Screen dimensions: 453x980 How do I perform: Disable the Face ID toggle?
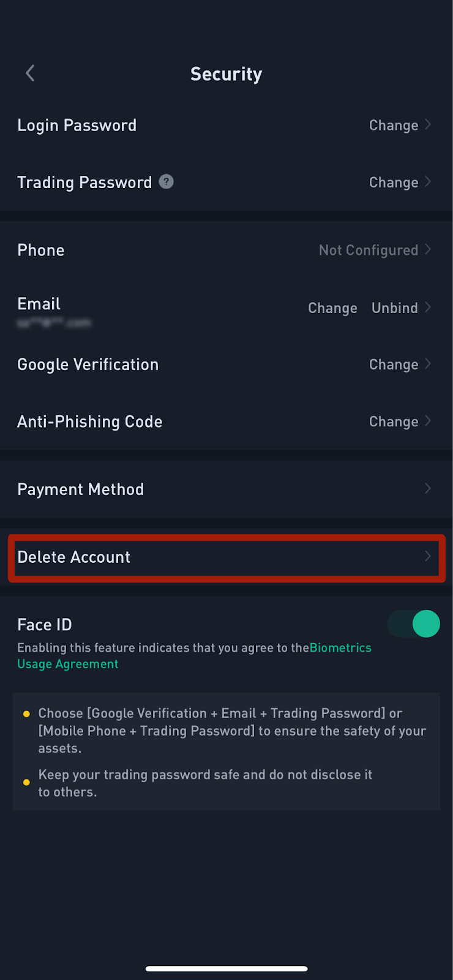coord(414,624)
